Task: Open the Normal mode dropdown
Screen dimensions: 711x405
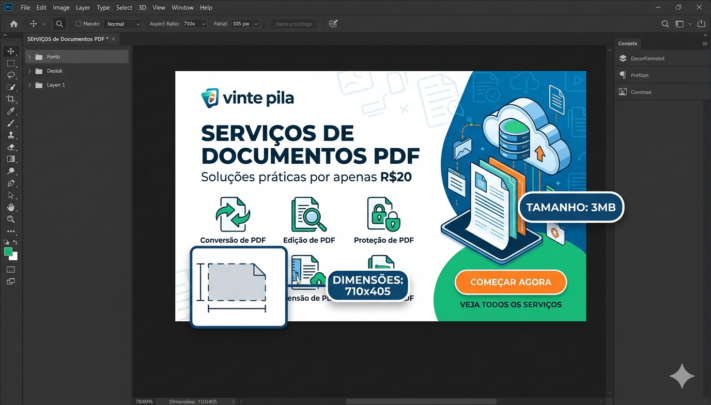Action: pyautogui.click(x=123, y=23)
